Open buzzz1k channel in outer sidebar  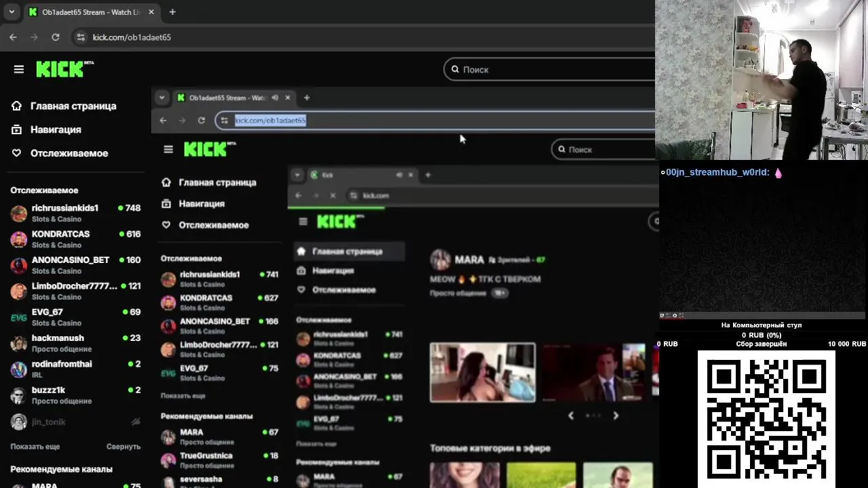[x=75, y=395]
